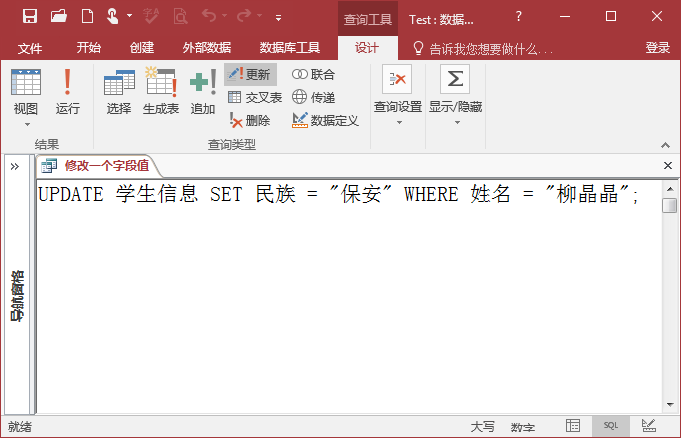This screenshot has width=681, height=438.
Task: Switch to the 创建 ribbon tab
Action: 142,47
